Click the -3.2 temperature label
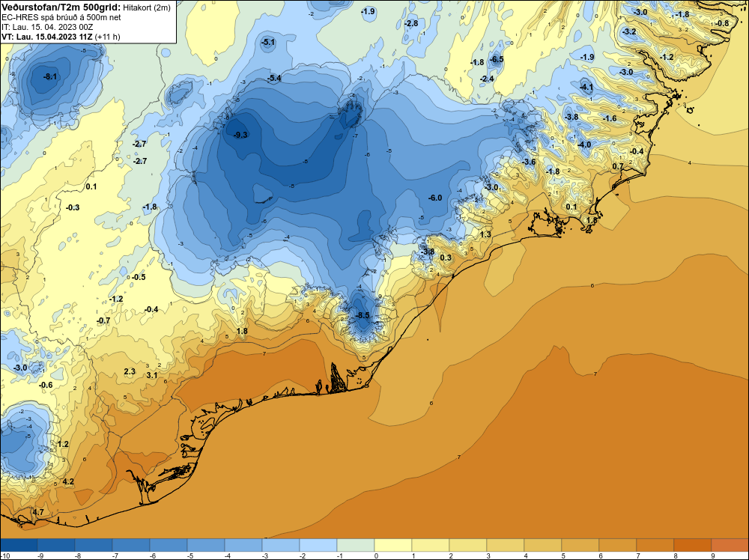The width and height of the screenshot is (749, 560). coord(629,32)
